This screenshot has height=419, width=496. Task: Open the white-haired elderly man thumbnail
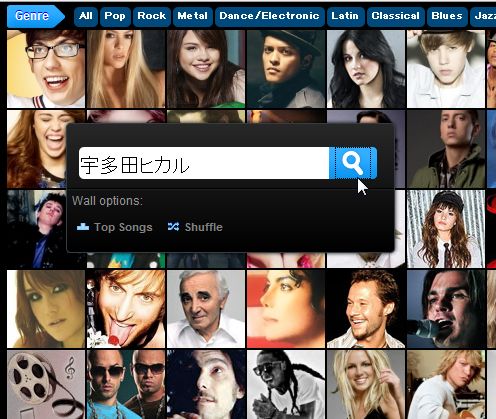coord(206,309)
